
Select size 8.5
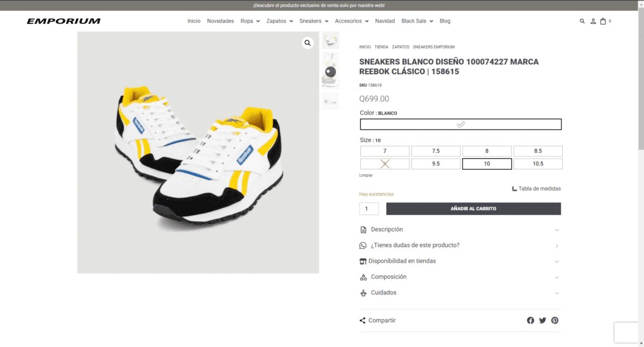[x=538, y=151]
